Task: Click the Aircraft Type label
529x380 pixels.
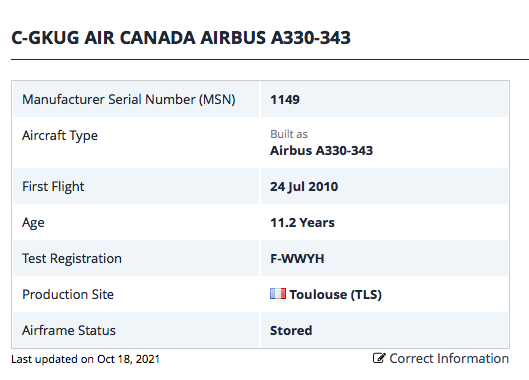Action: click(x=60, y=136)
